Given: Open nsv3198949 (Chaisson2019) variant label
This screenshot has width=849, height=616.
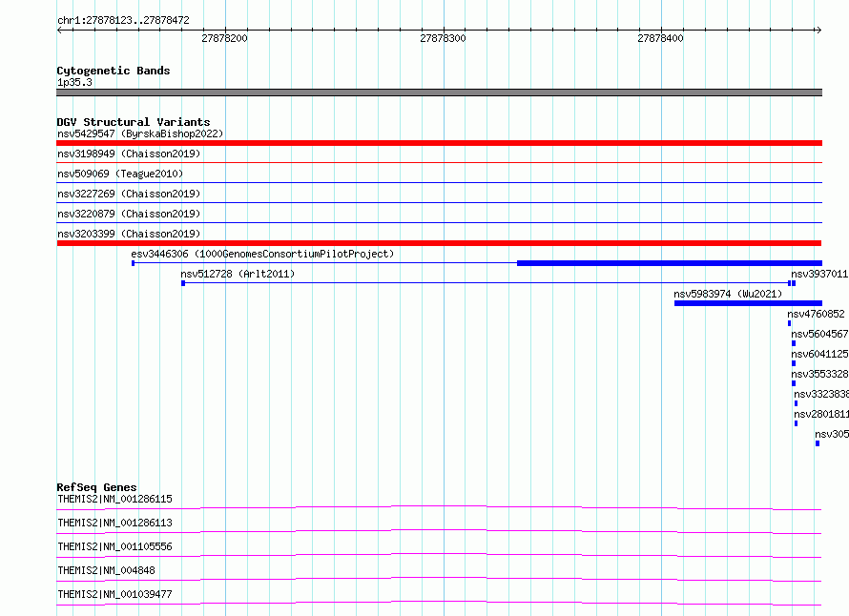Looking at the screenshot, I should pos(129,154).
